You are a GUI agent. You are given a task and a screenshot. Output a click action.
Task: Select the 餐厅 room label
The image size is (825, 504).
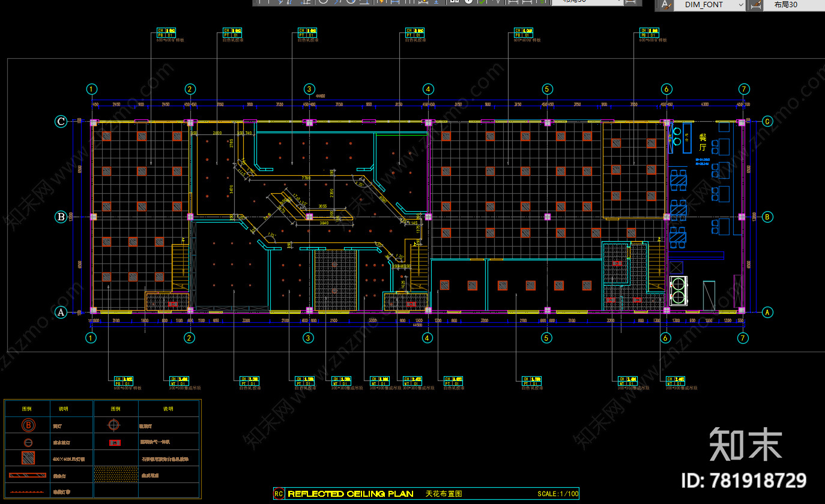703,143
